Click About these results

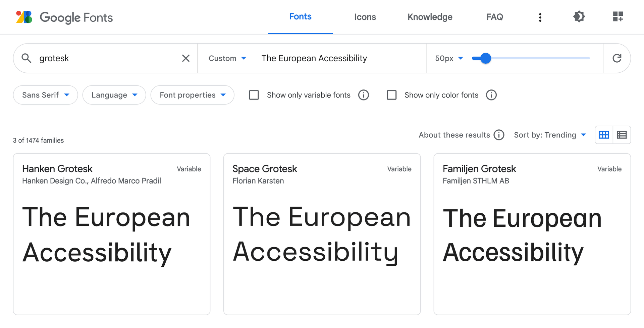pyautogui.click(x=455, y=135)
